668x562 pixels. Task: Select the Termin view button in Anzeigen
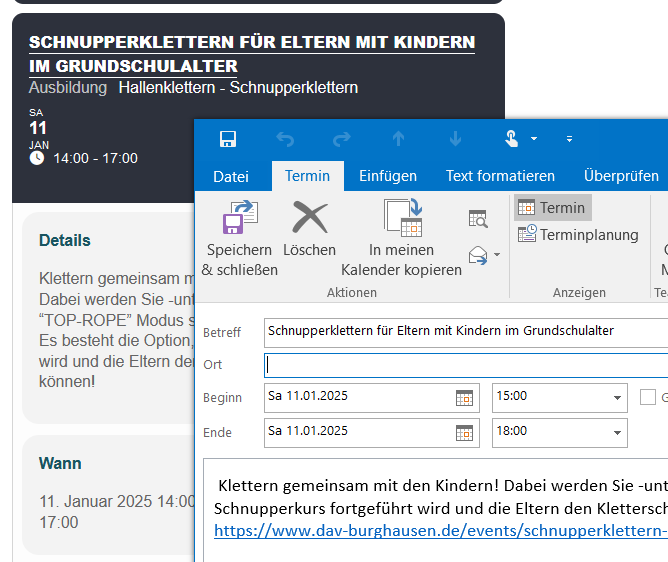(553, 208)
